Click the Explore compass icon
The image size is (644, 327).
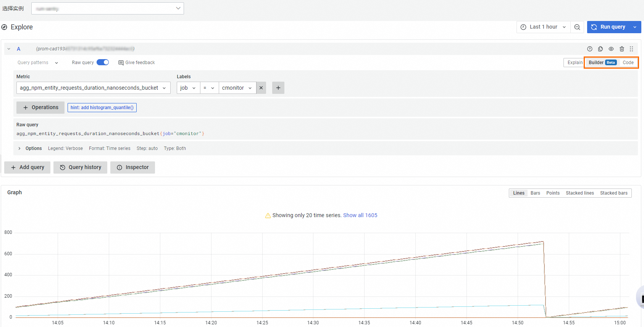[x=4, y=27]
